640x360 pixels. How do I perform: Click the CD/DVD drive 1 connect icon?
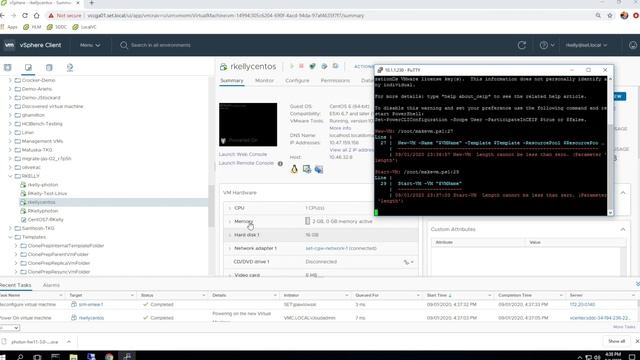pos(409,262)
